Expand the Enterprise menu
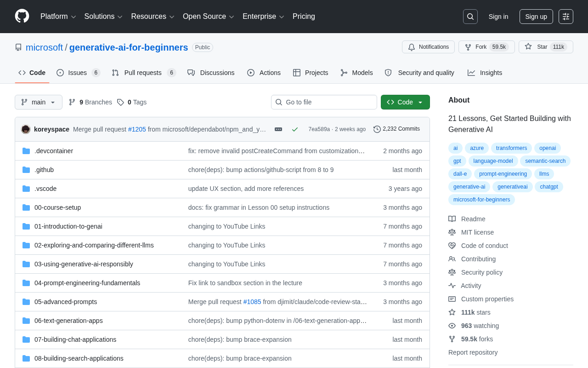 coord(264,17)
